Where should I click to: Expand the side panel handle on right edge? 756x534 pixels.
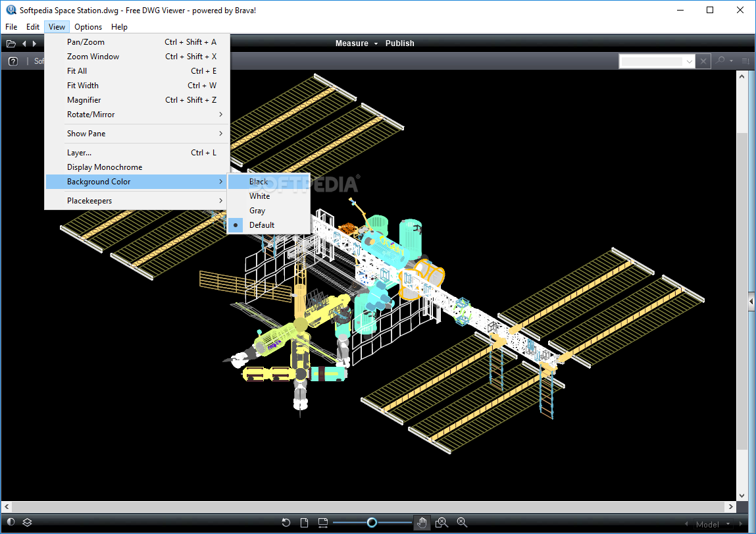click(x=751, y=302)
